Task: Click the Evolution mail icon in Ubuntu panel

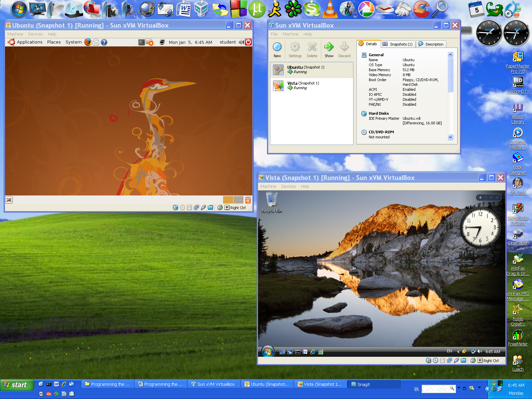Action: [96, 42]
